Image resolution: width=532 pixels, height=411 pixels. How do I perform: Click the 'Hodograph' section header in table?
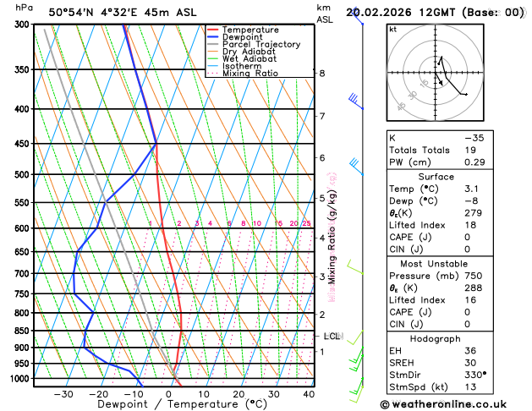coord(436,339)
